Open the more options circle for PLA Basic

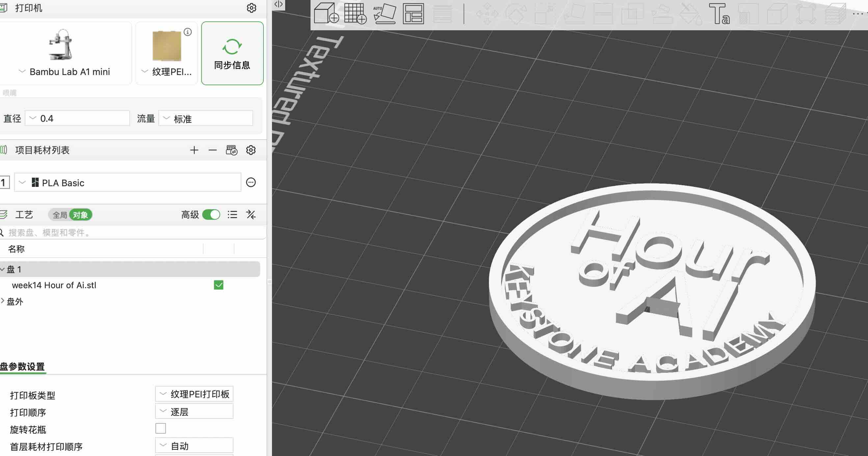coord(251,183)
